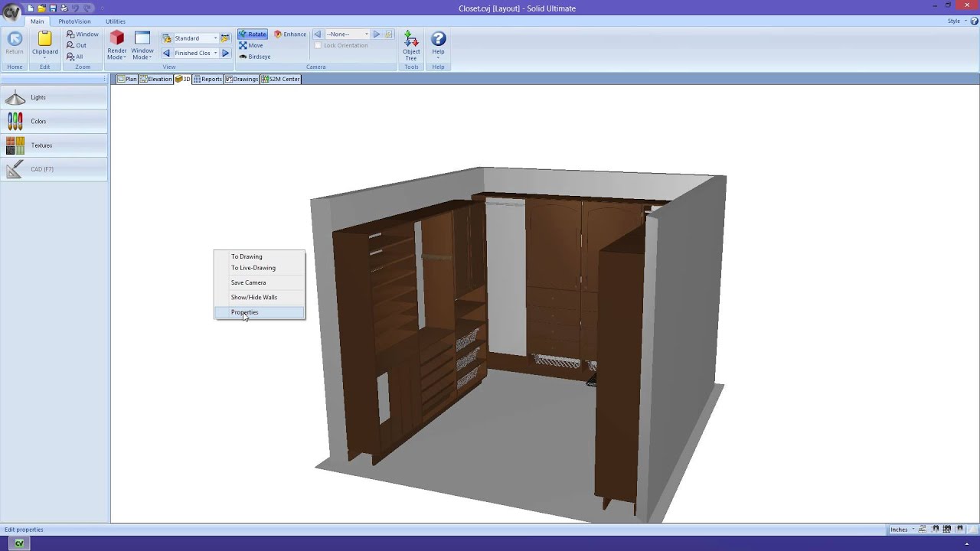Open the --None-- camera dropdown
980x551 pixels.
click(x=348, y=34)
